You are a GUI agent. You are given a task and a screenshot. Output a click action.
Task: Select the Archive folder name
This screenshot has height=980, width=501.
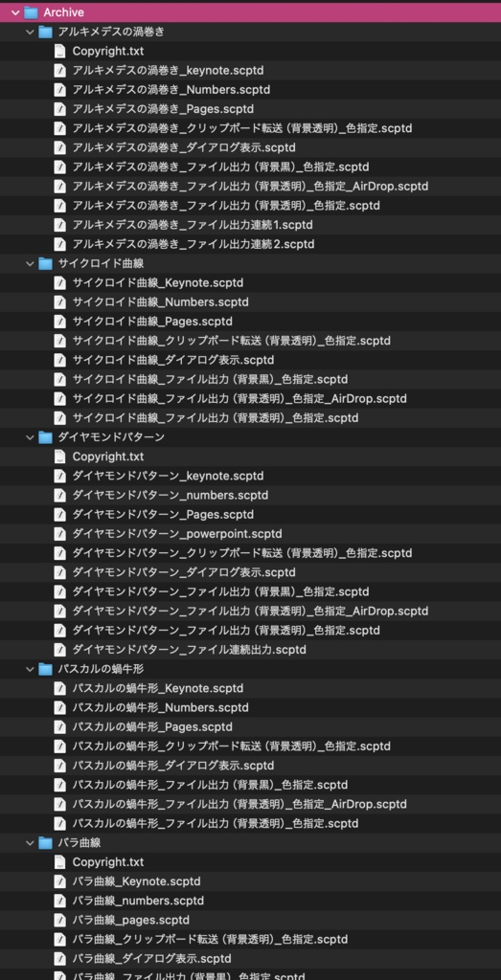tap(64, 12)
